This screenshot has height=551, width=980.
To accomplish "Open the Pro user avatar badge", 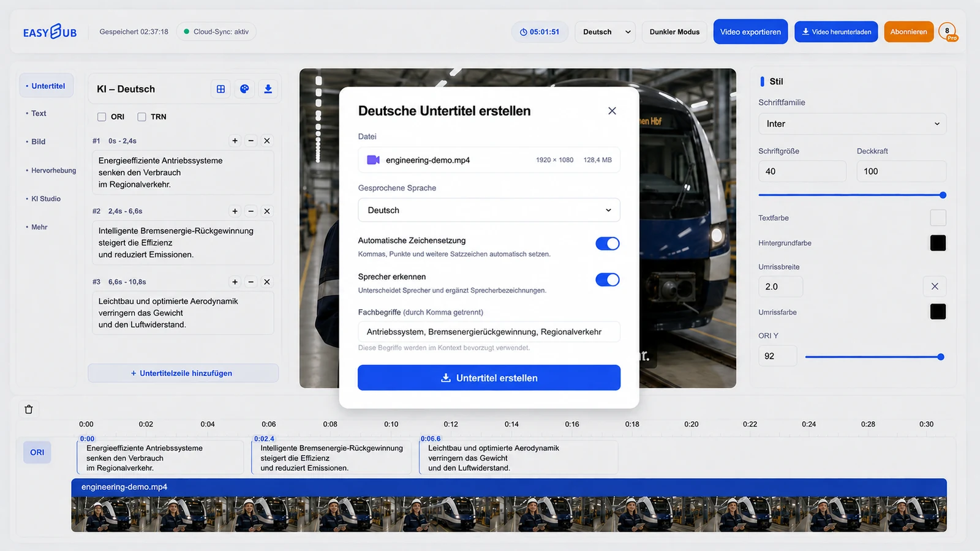I will (x=948, y=32).
